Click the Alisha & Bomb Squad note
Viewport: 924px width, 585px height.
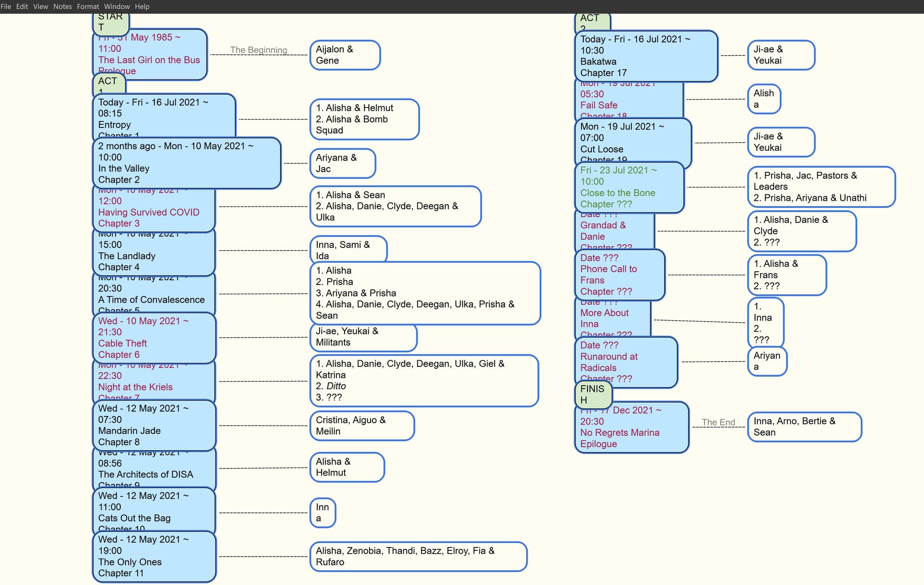[364, 119]
